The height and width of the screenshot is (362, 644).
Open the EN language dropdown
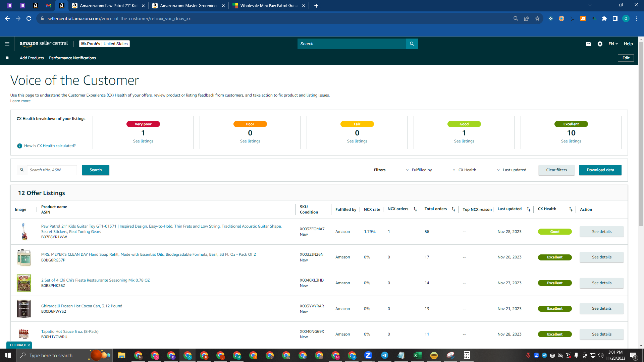(613, 44)
